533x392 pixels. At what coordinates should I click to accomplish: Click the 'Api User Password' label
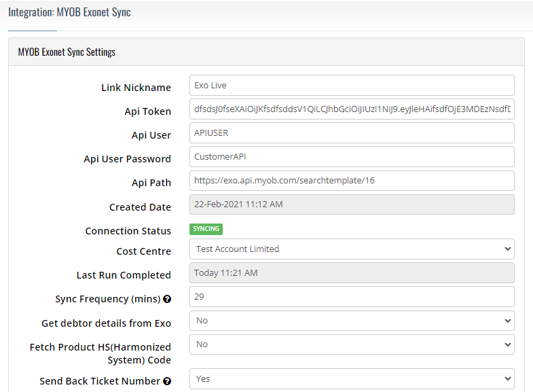pos(127,159)
